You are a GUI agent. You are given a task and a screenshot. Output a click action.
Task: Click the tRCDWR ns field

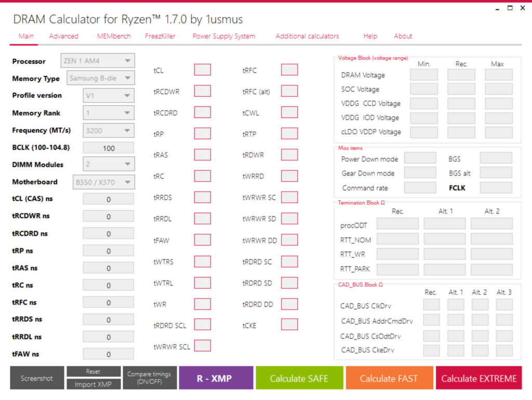click(x=109, y=216)
